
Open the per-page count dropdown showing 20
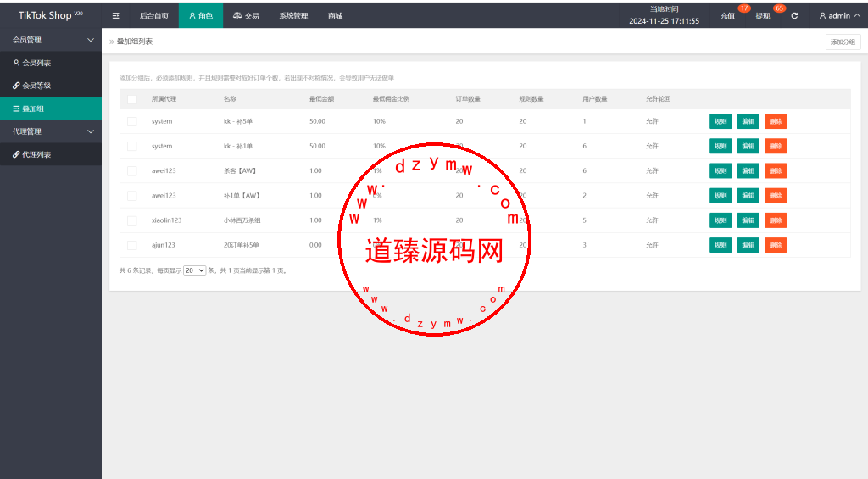[x=194, y=270]
